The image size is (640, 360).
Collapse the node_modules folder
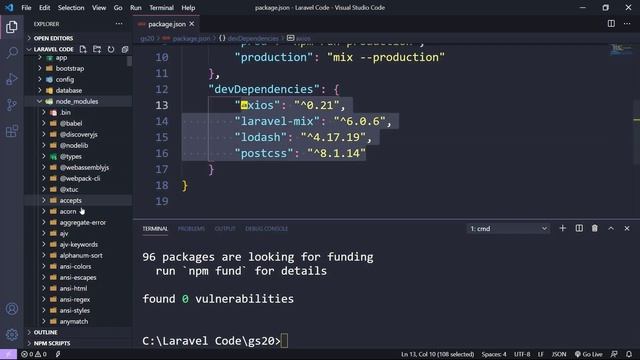tap(78, 101)
